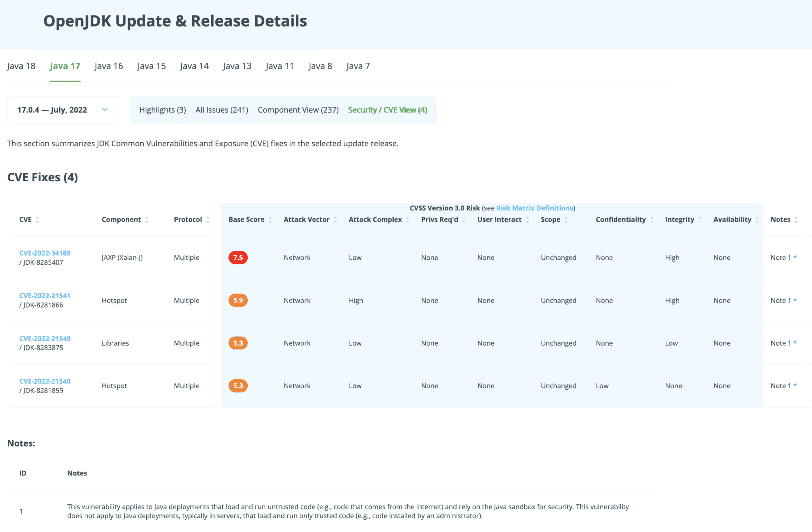
Task: Open the Java 8 tab
Action: pyautogui.click(x=320, y=66)
